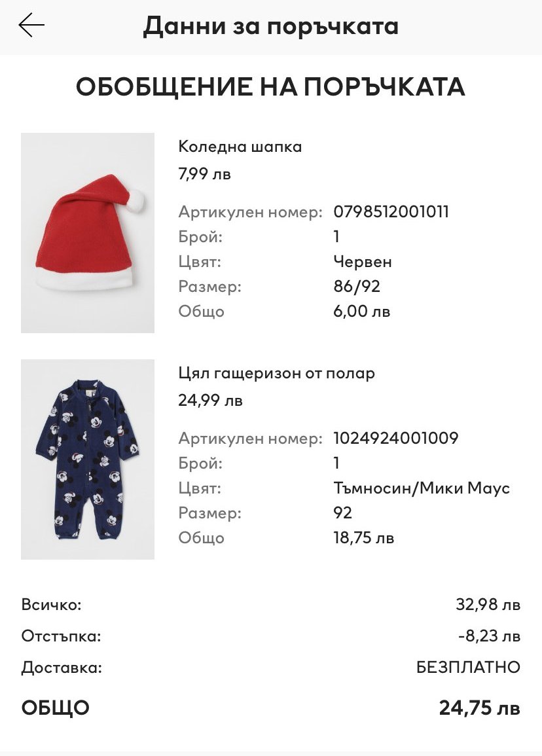Select article number 0798512001011
Image resolution: width=542 pixels, height=756 pixels.
click(x=391, y=211)
